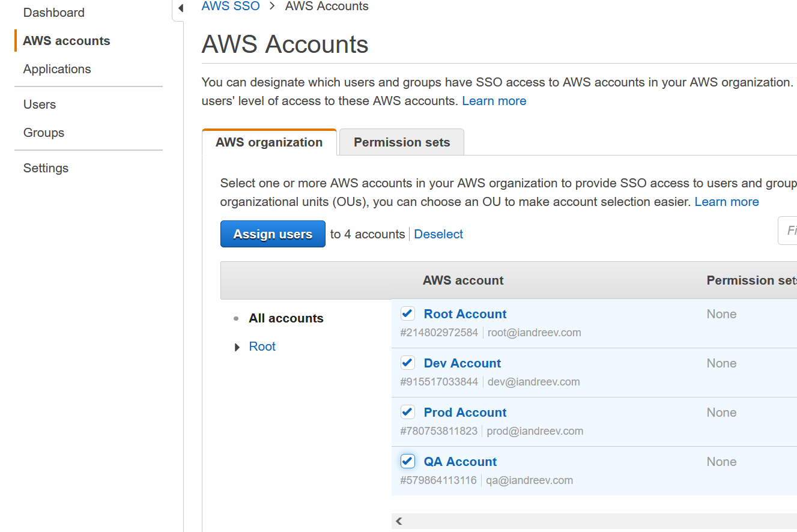Click None in the Root Account row
This screenshot has height=532, width=797.
721,314
